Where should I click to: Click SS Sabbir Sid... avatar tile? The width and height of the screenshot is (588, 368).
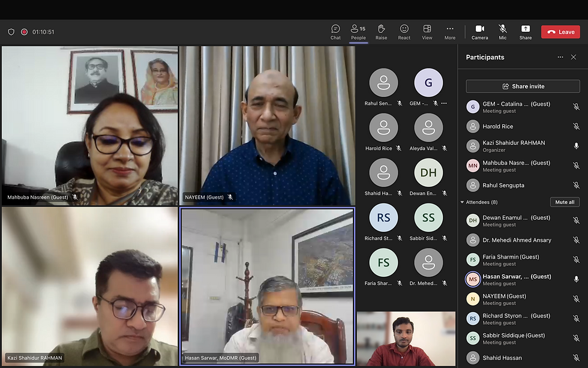point(428,218)
